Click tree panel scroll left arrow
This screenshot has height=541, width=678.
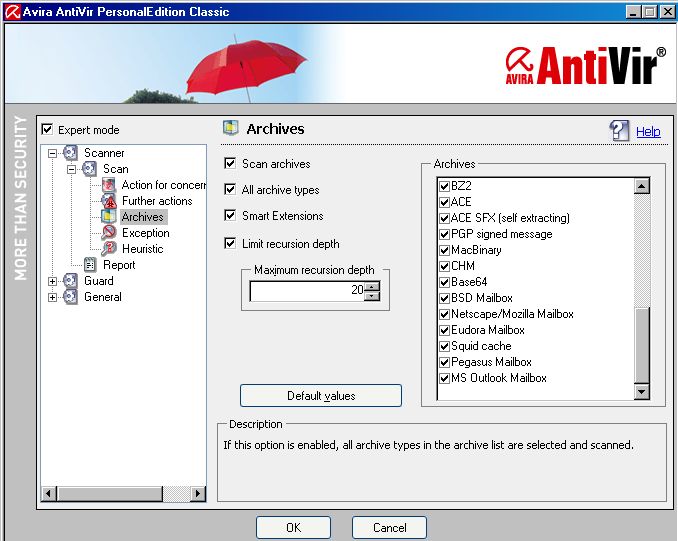[49, 493]
